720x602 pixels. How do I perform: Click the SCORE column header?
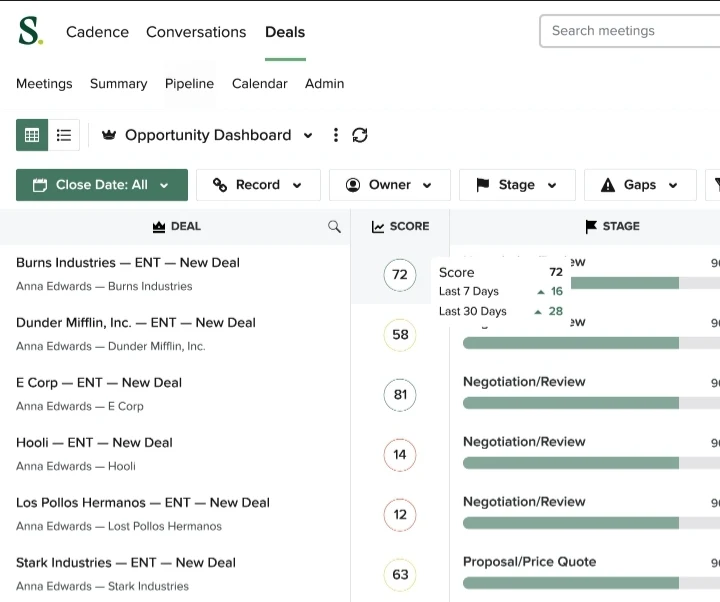400,226
